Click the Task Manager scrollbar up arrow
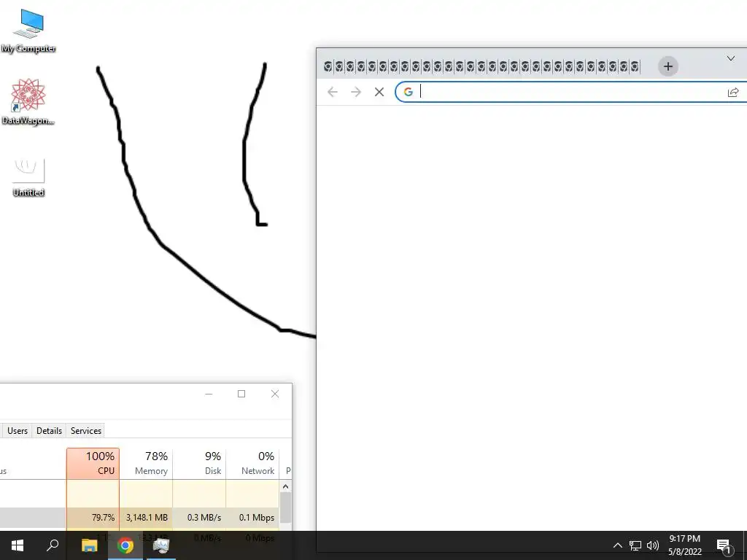Image resolution: width=747 pixels, height=560 pixels. click(x=285, y=486)
